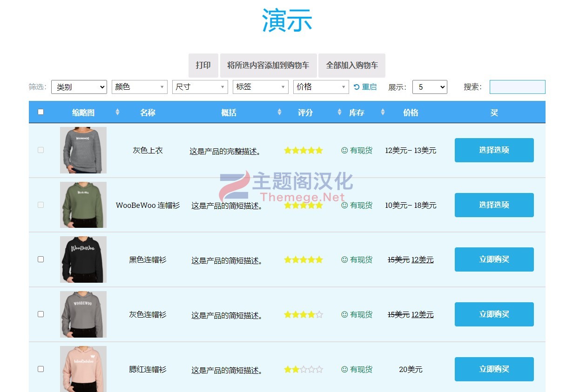Viewport: 573px width, 392px height.
Task: Open the 黑色连帽衫 product thumbnail
Action: click(x=83, y=259)
